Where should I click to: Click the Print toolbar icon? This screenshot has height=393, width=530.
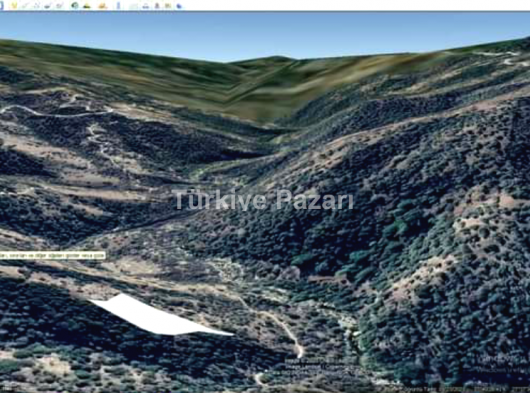click(146, 5)
